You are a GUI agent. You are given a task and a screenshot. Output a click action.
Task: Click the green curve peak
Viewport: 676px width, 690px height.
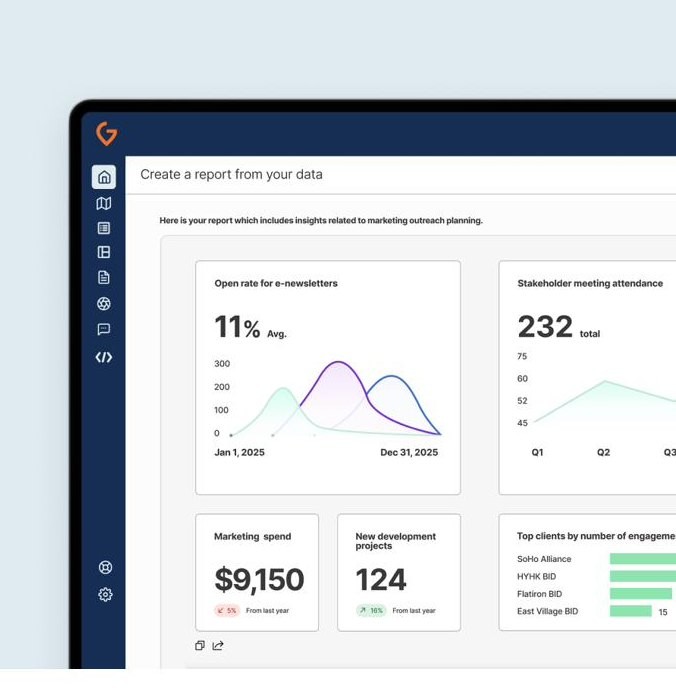(x=283, y=388)
